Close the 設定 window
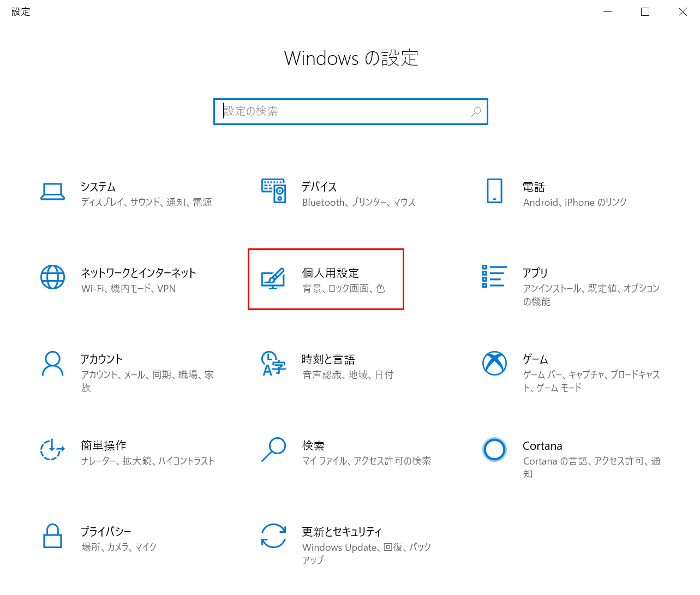 pyautogui.click(x=682, y=11)
